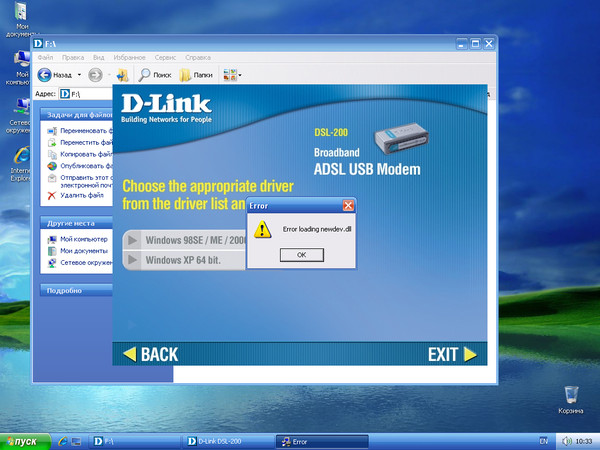Screen dimensions: 600x450
Task: Open Мой компьютер in Другие места
Action: pos(84,239)
